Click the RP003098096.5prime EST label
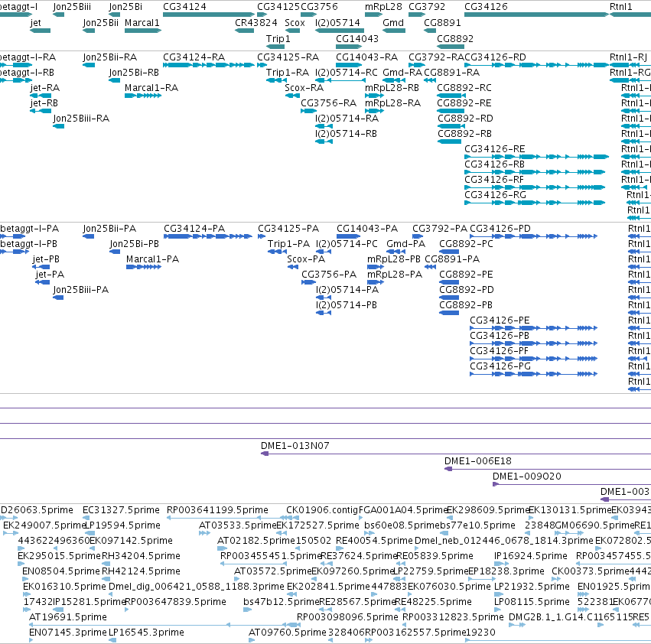 (347, 617)
